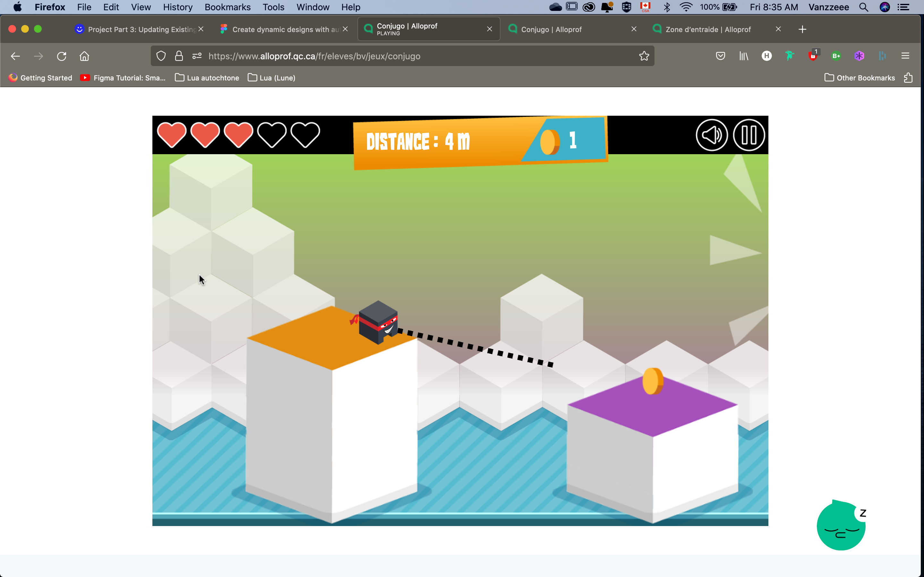Bookmark this page with star icon

point(644,56)
